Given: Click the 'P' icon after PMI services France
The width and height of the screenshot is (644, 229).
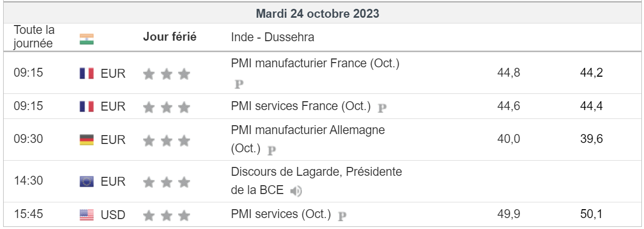Looking at the screenshot, I should coord(382,107).
